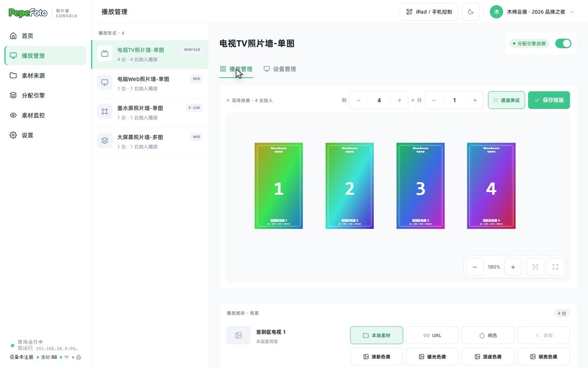Select 播放管理 in the left sidebar
This screenshot has width=588, height=368.
click(46, 55)
